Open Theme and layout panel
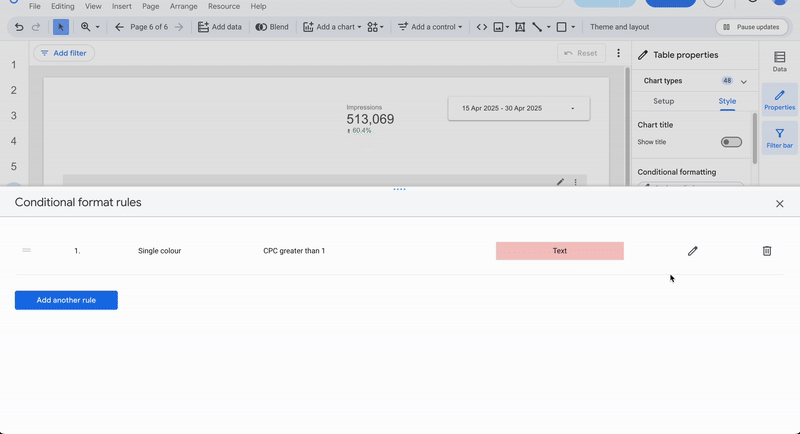Image resolution: width=800 pixels, height=434 pixels. 619,27
